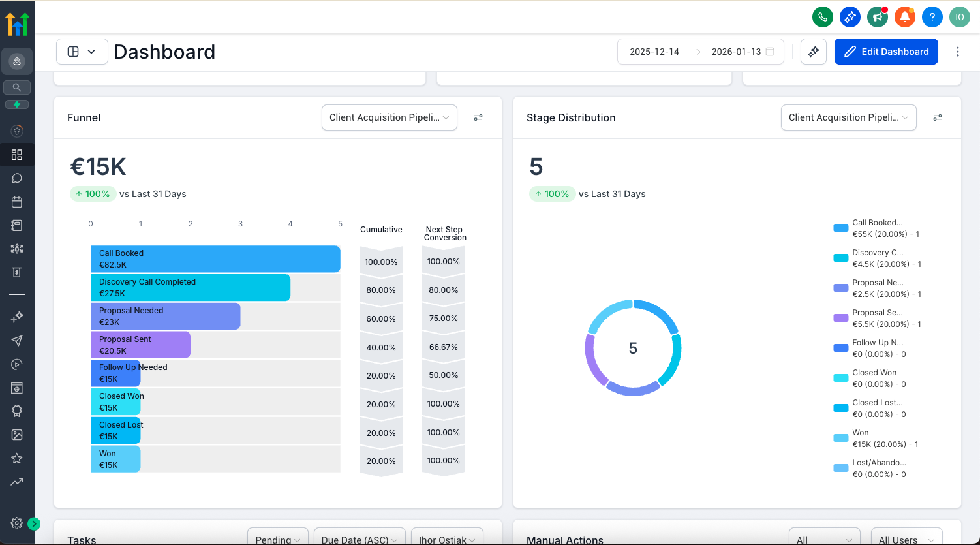Click the start date 2025-12-14 field
The width and height of the screenshot is (980, 545).
click(x=654, y=52)
